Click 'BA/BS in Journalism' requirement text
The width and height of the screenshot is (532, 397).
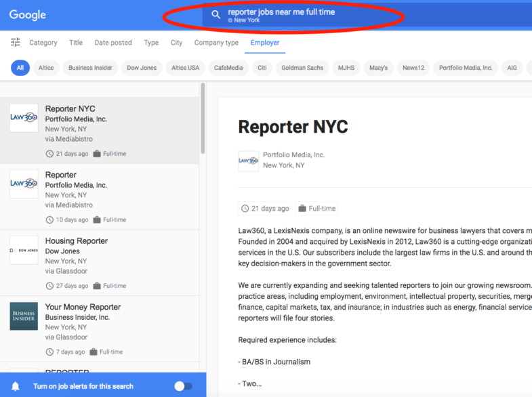click(276, 362)
